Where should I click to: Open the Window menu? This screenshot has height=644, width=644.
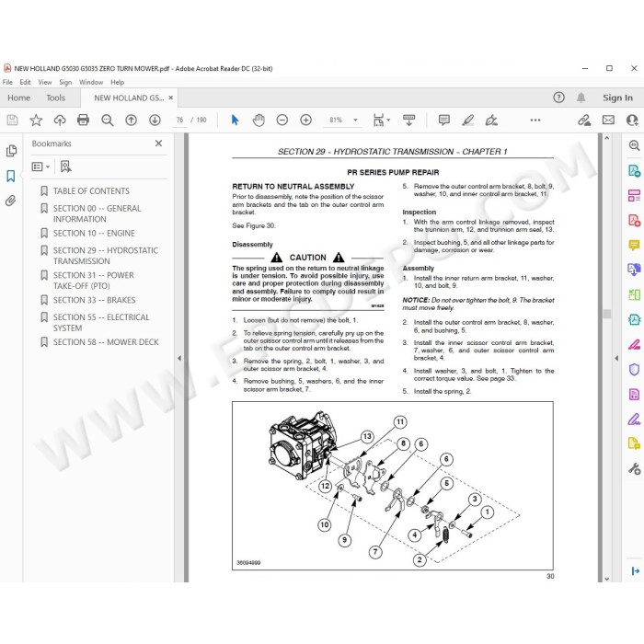coord(91,82)
